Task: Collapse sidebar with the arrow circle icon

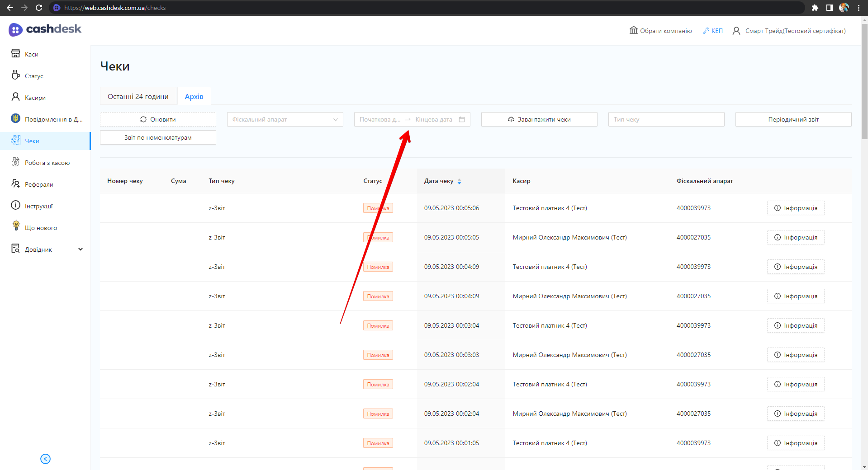Action: coord(45,459)
